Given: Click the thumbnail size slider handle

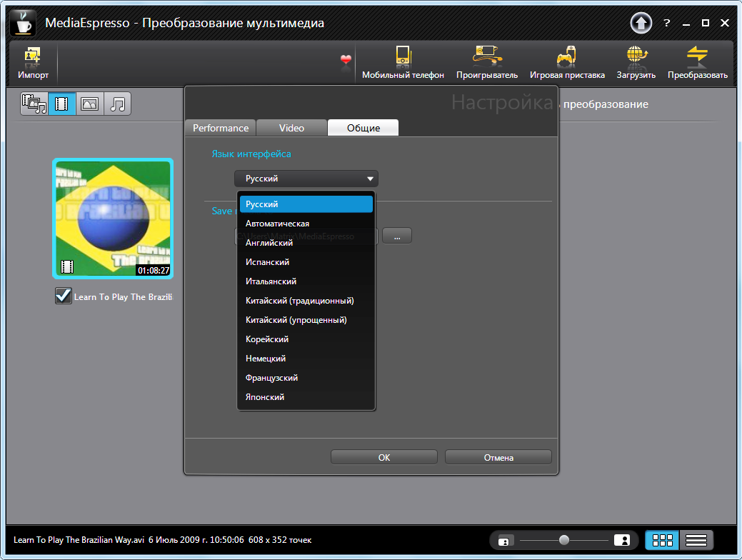Looking at the screenshot, I should (x=564, y=540).
